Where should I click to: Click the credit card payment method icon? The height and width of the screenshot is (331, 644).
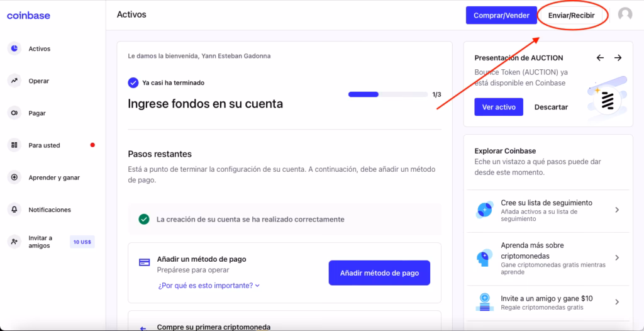point(144,262)
